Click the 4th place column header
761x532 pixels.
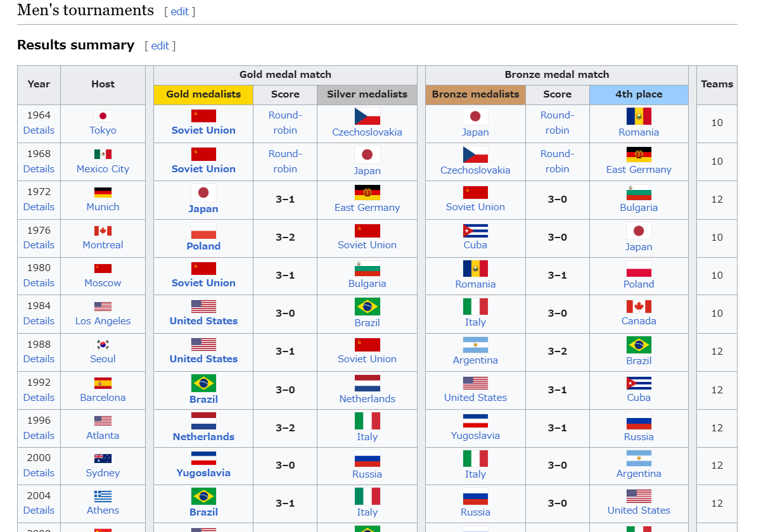pos(639,94)
